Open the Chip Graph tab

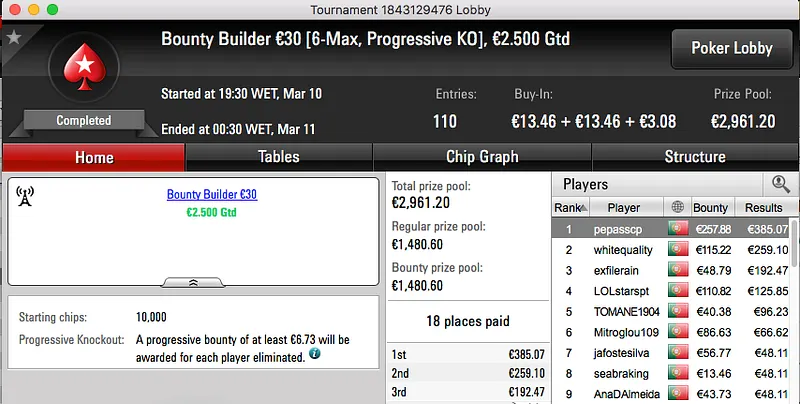[482, 157]
